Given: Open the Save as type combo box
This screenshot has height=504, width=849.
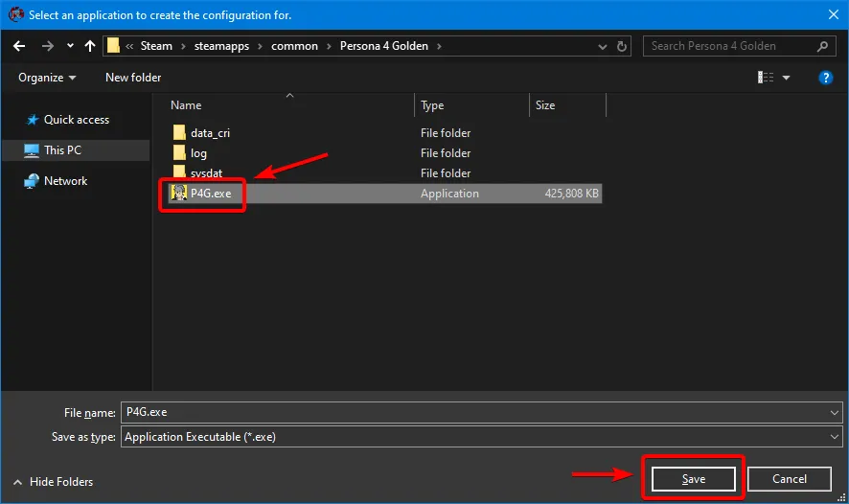Looking at the screenshot, I should click(481, 437).
